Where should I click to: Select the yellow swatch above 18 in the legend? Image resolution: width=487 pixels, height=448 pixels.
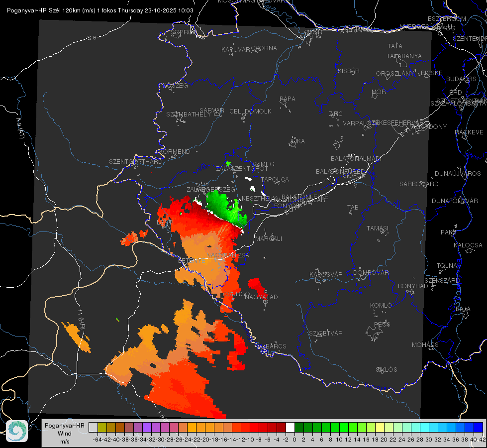(x=380, y=427)
